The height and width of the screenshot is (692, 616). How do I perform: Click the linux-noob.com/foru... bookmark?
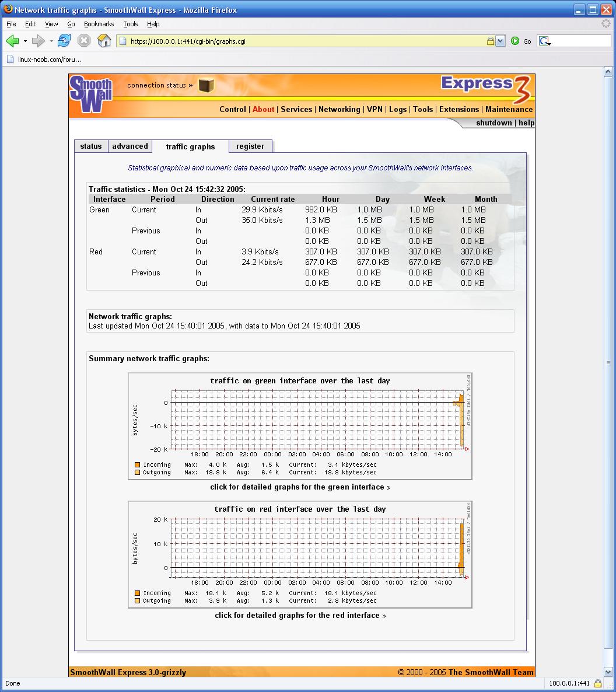tap(44, 59)
